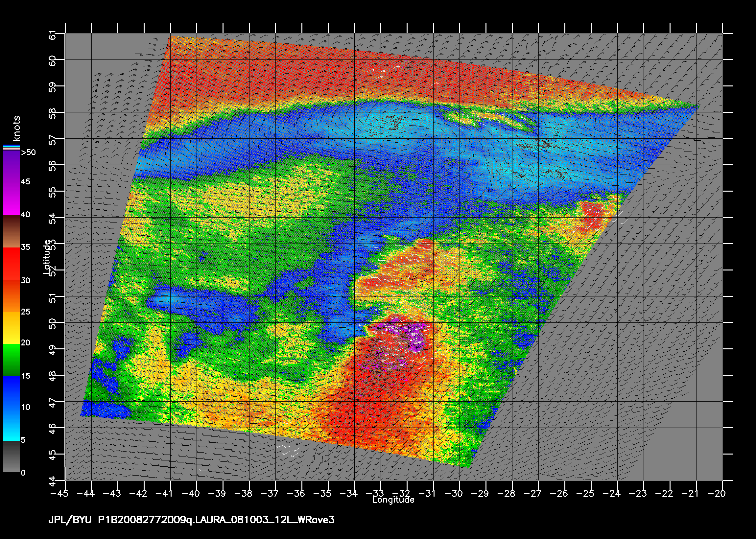Click the '48' latitude tick label

coord(52,376)
